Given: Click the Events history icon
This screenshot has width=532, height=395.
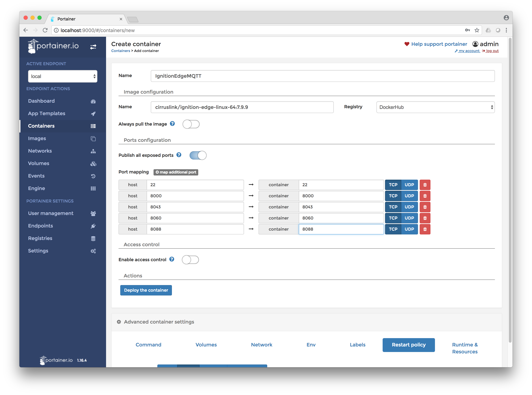Looking at the screenshot, I should (x=93, y=176).
